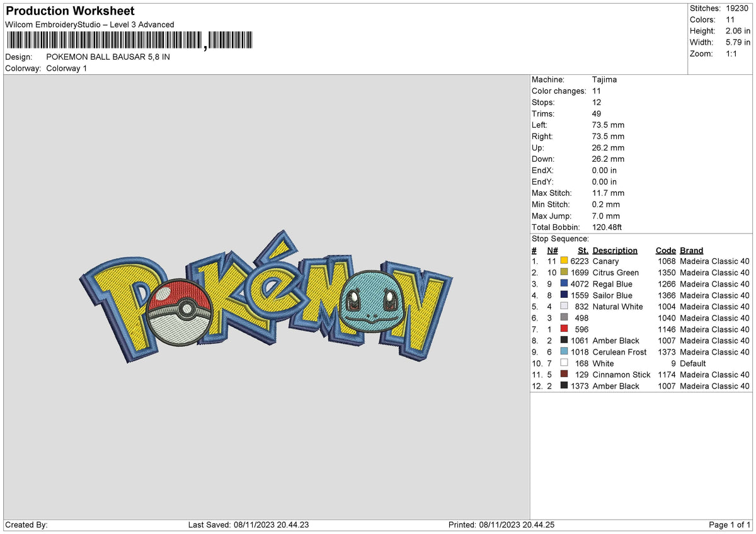Click the Page 1 of 1 indicator

(730, 525)
